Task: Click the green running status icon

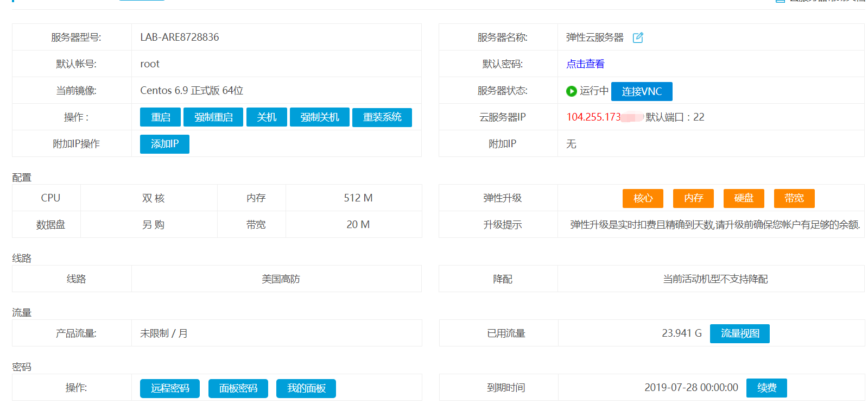Action: 571,91
